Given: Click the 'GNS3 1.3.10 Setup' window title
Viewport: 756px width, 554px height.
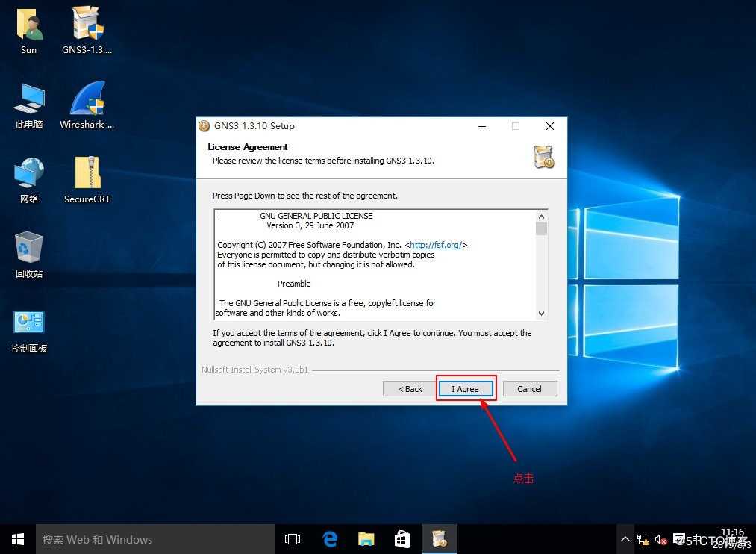Looking at the screenshot, I should [x=254, y=126].
